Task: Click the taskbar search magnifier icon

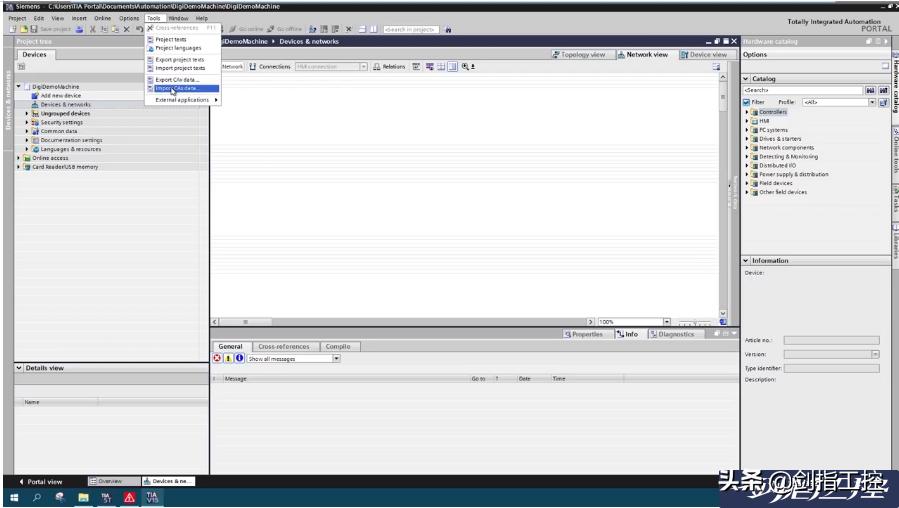Action: pos(37,497)
